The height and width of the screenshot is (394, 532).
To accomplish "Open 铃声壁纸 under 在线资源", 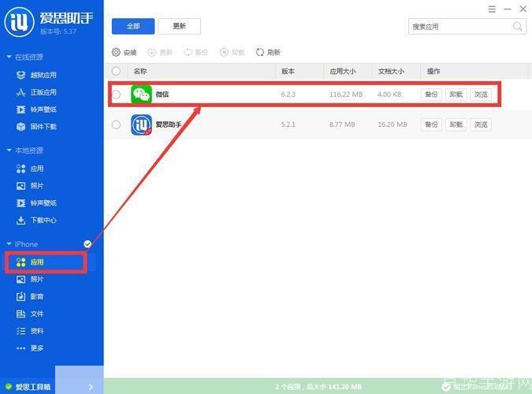I will click(x=36, y=110).
